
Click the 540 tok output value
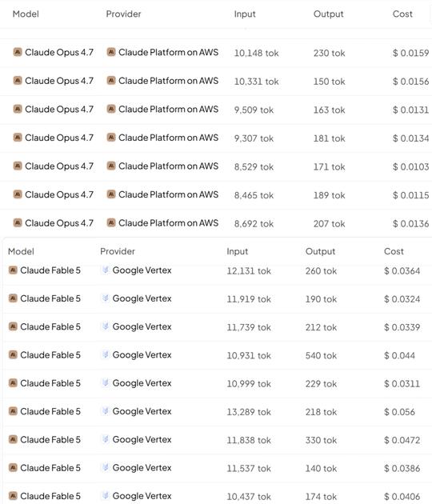[x=321, y=355]
